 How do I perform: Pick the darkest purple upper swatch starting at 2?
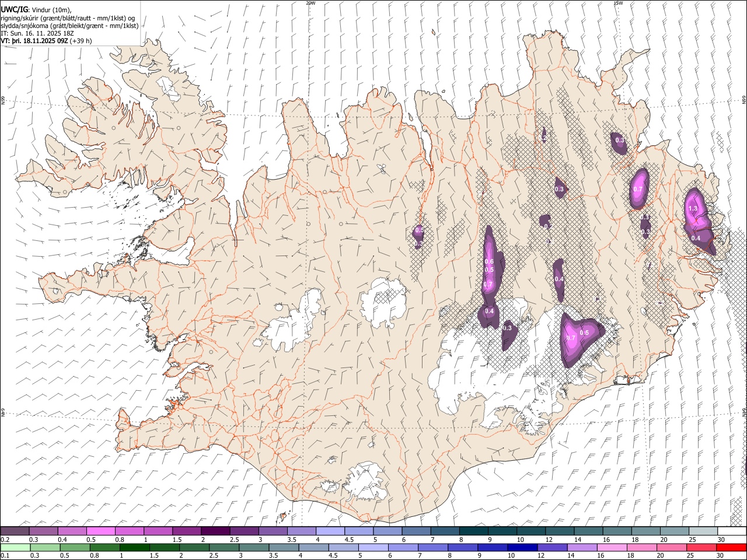pyautogui.click(x=215, y=531)
